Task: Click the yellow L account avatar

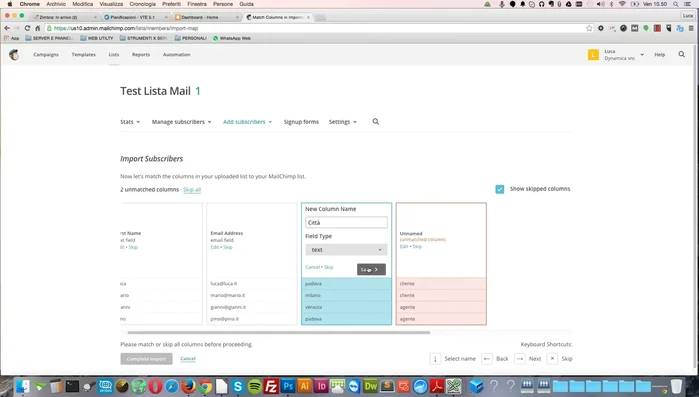Action: [x=593, y=55]
